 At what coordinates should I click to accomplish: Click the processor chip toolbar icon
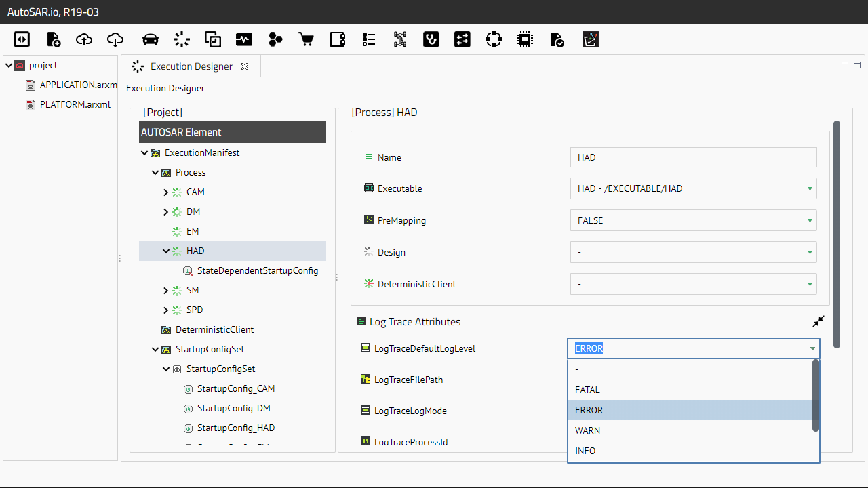click(524, 39)
